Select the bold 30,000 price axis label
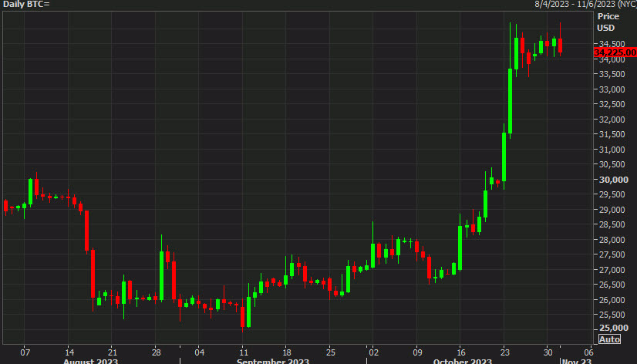 (613, 180)
